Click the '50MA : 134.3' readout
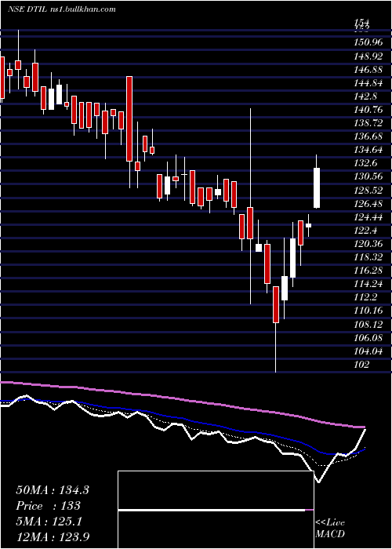Viewport: 392px width, 549px height. click(53, 490)
